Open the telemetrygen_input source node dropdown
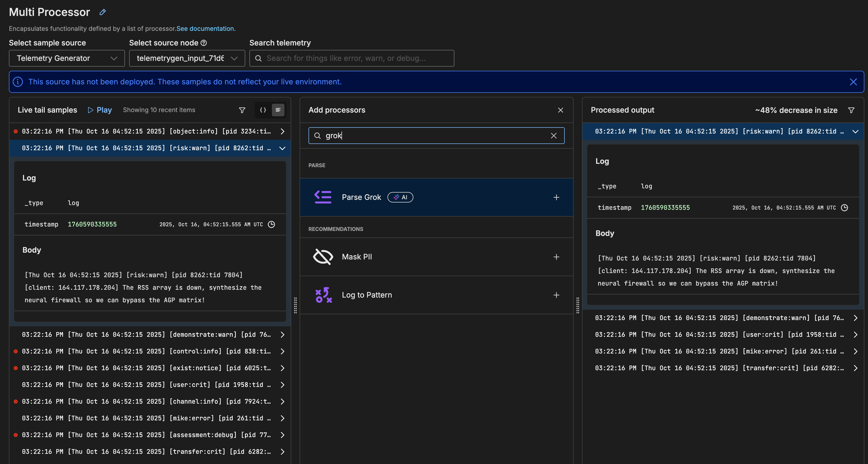 tap(187, 58)
